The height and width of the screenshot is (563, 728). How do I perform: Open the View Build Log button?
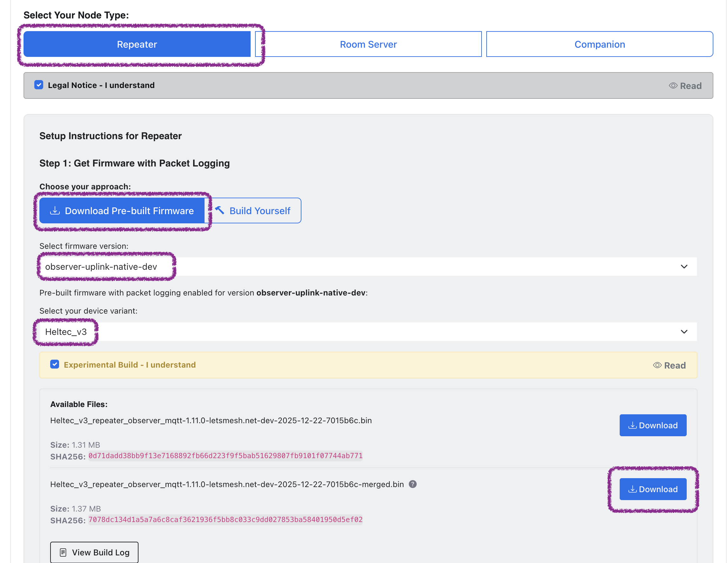point(94,552)
